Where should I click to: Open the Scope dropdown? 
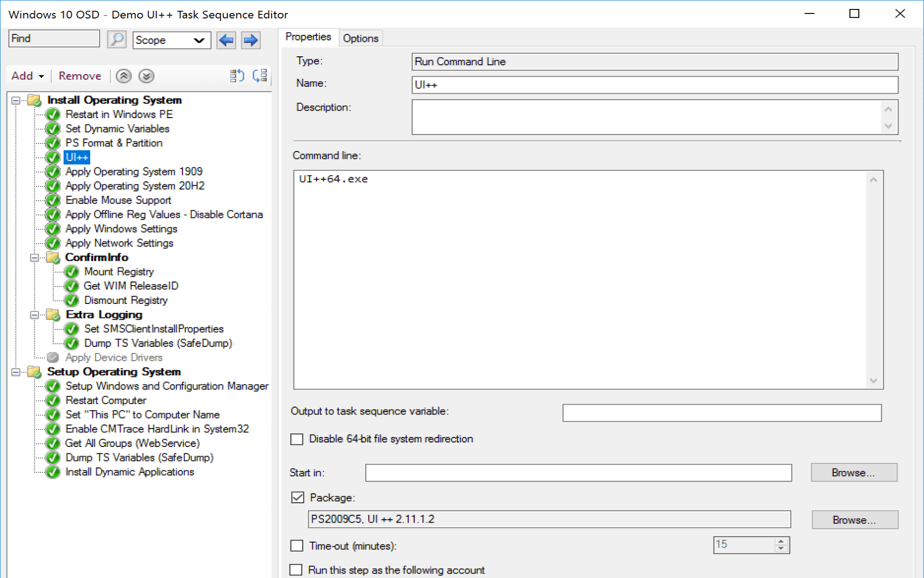pos(171,40)
